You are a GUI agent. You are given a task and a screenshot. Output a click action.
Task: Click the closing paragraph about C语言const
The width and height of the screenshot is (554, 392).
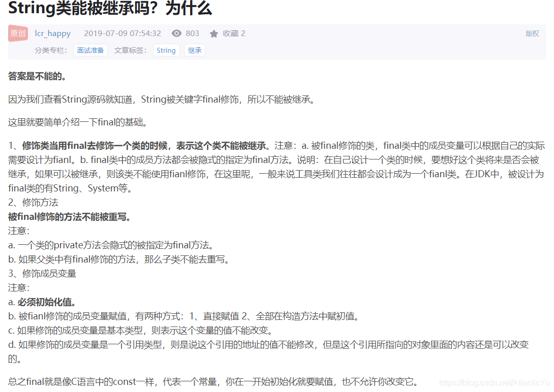coord(213,381)
